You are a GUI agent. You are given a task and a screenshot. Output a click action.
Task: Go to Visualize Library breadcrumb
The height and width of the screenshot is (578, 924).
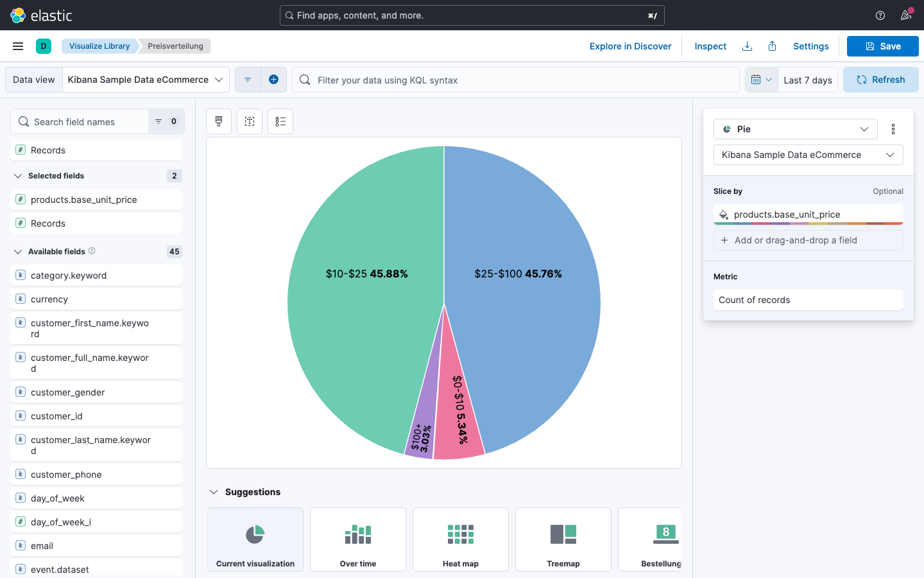(99, 46)
